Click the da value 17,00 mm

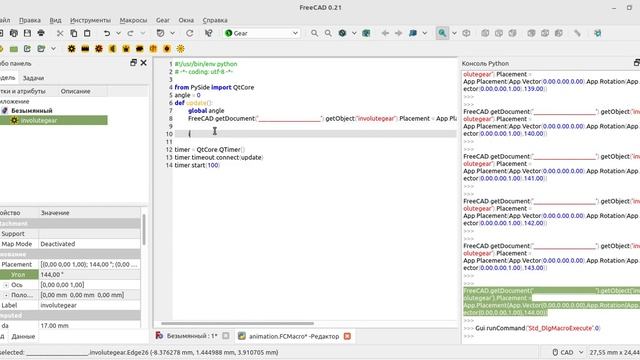[89, 326]
